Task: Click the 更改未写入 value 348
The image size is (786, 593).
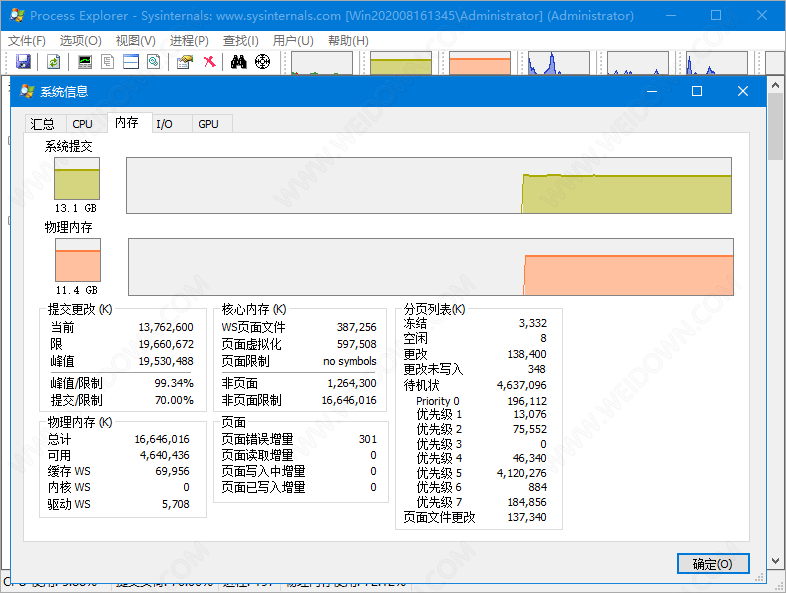Action: [537, 369]
